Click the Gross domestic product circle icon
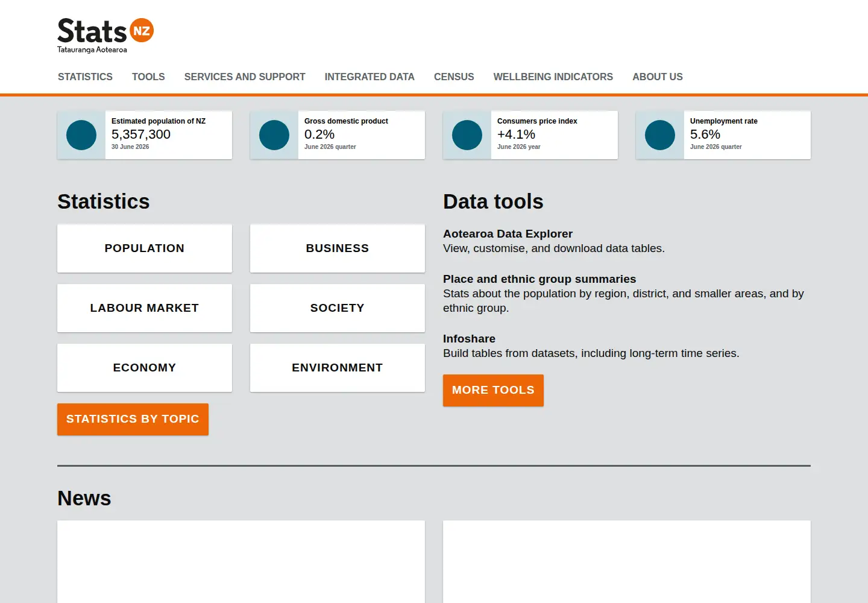The image size is (868, 603). pos(274,135)
